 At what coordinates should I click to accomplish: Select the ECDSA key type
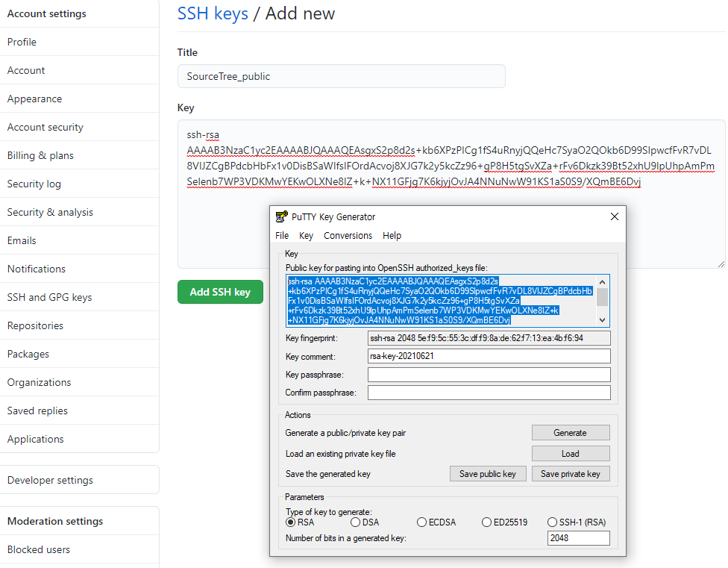coord(436,522)
